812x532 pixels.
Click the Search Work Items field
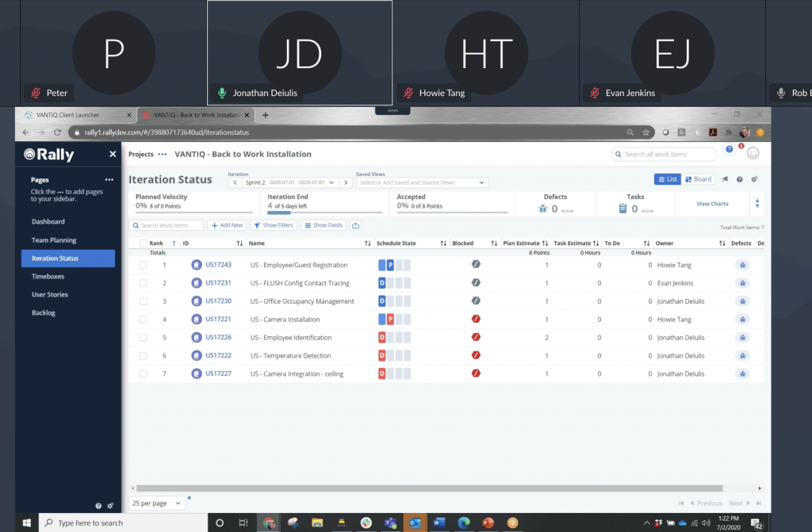coord(166,225)
